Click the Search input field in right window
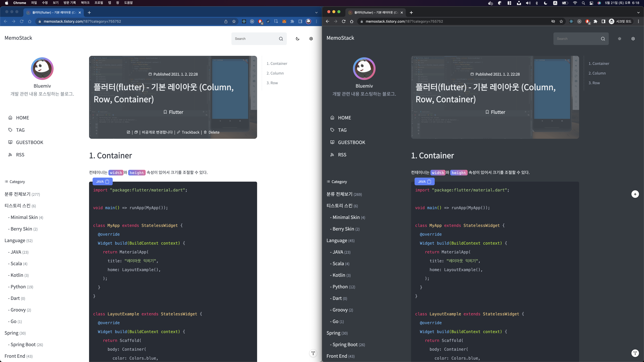 575,39
